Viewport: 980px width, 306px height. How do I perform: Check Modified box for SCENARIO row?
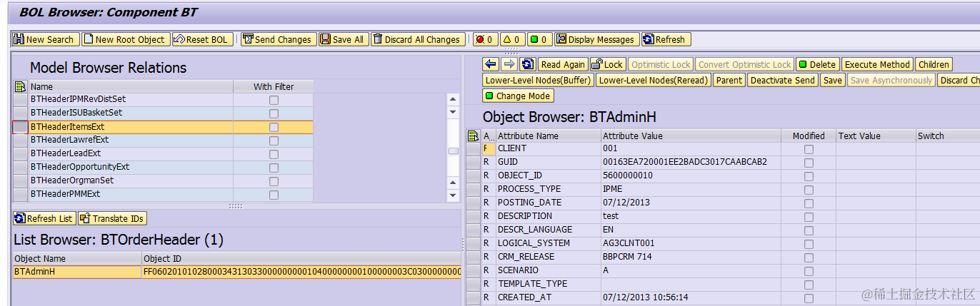[809, 271]
